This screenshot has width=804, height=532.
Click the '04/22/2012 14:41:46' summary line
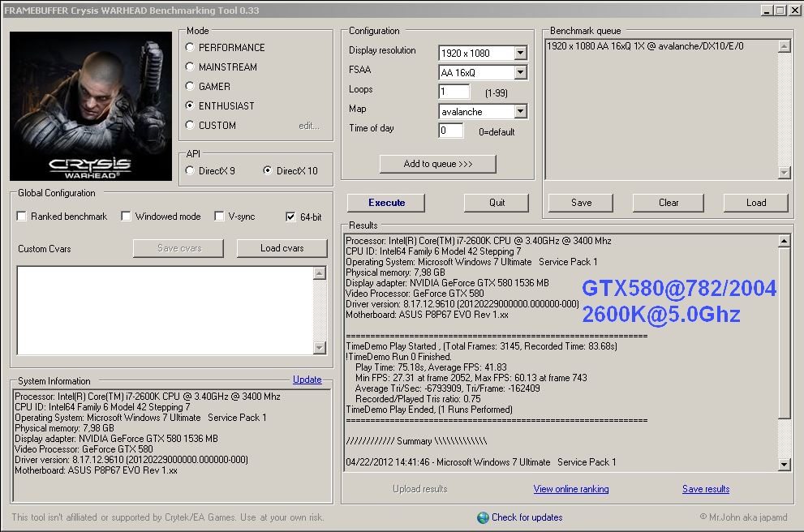481,462
